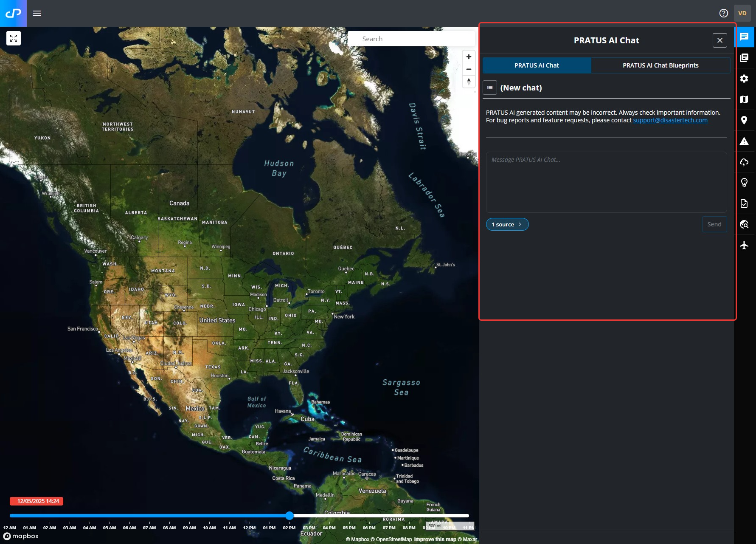The image size is (756, 545).
Task: Open the folded map sidebar icon
Action: coord(744,99)
